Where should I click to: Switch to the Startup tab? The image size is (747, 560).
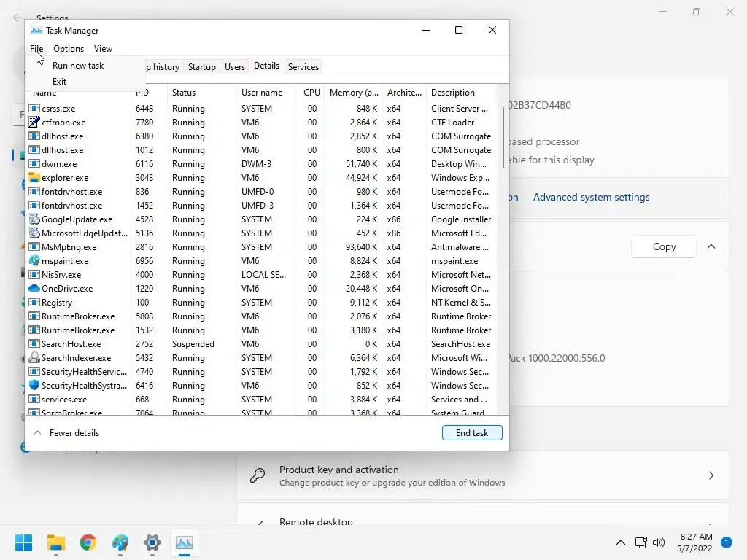[x=202, y=66]
